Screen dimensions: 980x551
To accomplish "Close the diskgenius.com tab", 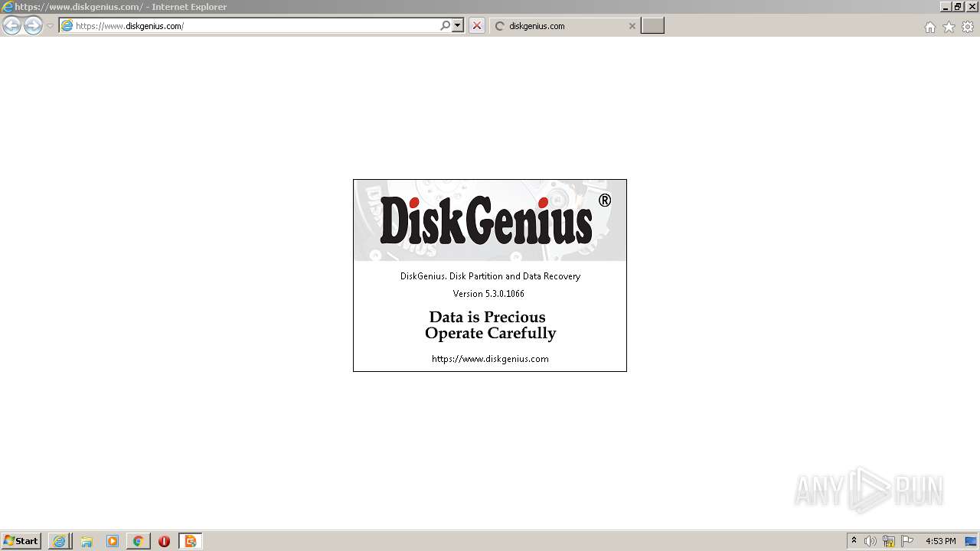I will pyautogui.click(x=632, y=26).
